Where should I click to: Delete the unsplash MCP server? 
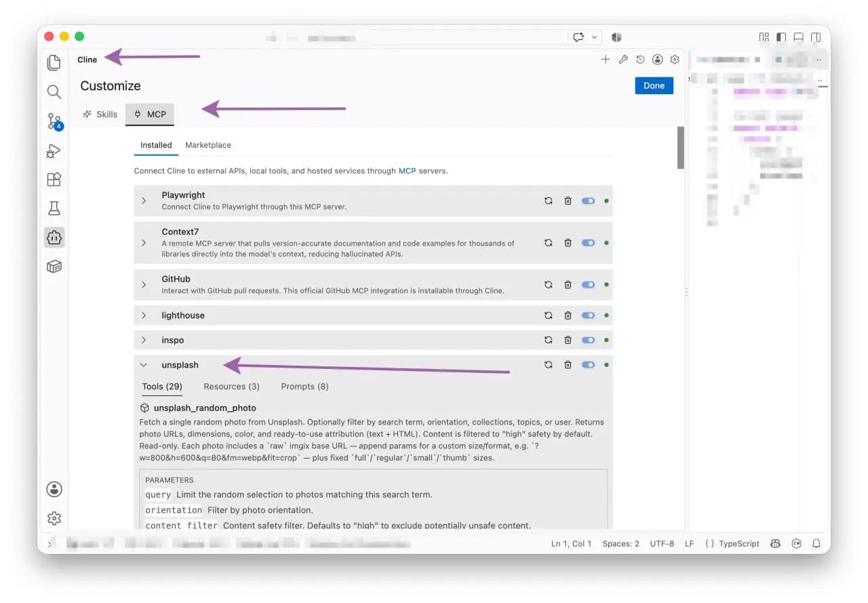click(x=568, y=365)
